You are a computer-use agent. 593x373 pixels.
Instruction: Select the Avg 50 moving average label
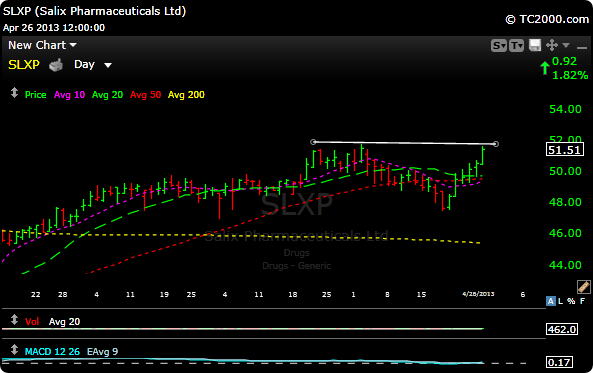pyautogui.click(x=146, y=95)
